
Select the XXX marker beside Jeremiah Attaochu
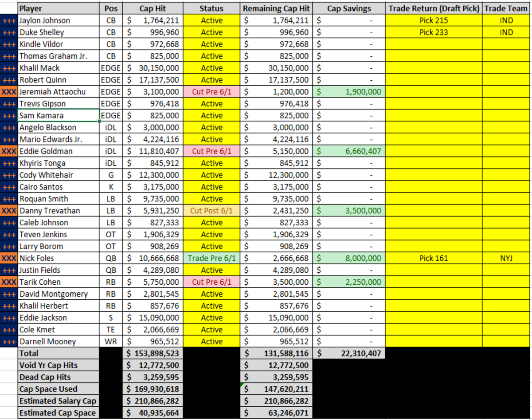pos(9,92)
